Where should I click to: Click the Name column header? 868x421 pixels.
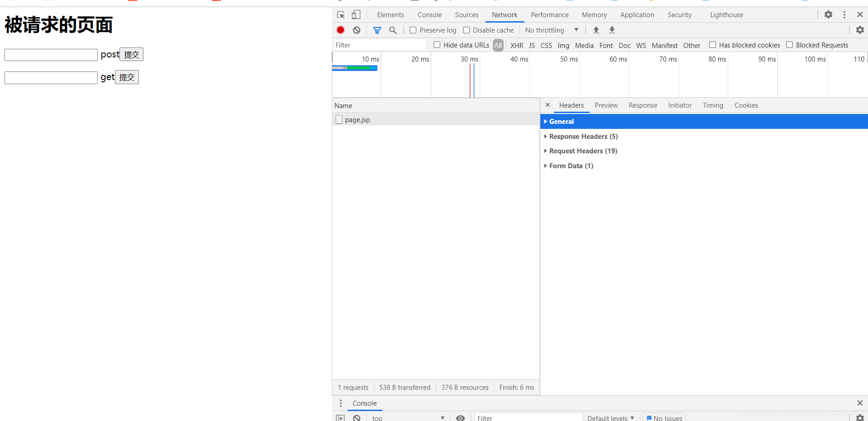click(x=435, y=105)
